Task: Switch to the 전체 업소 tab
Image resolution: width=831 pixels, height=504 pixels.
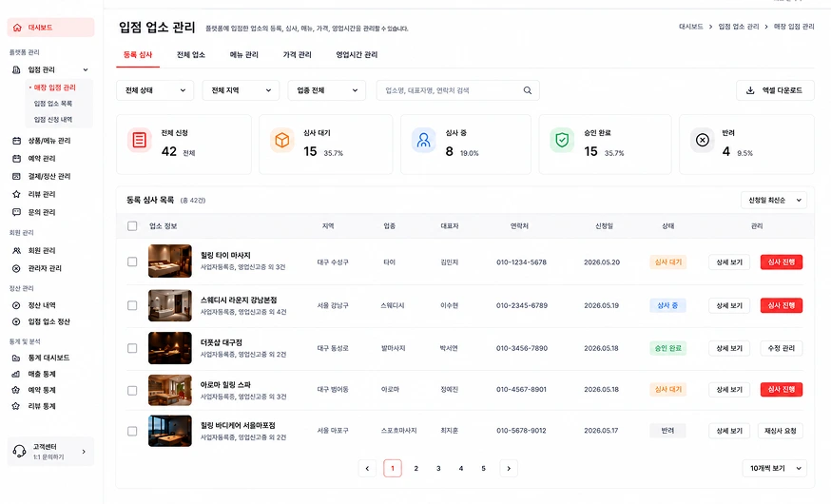Action: click(191, 55)
